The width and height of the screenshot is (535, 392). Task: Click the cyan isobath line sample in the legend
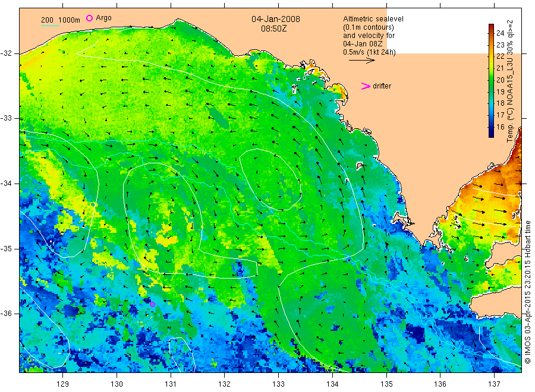point(50,26)
